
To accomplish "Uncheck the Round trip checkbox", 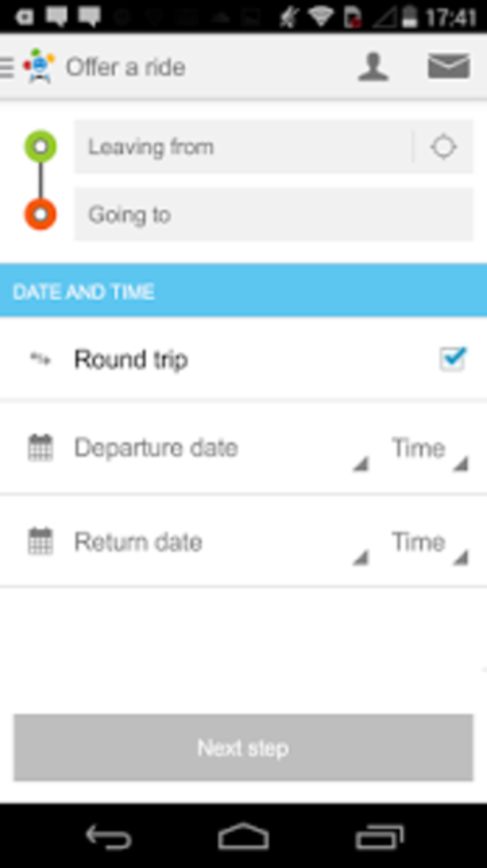I will (452, 359).
